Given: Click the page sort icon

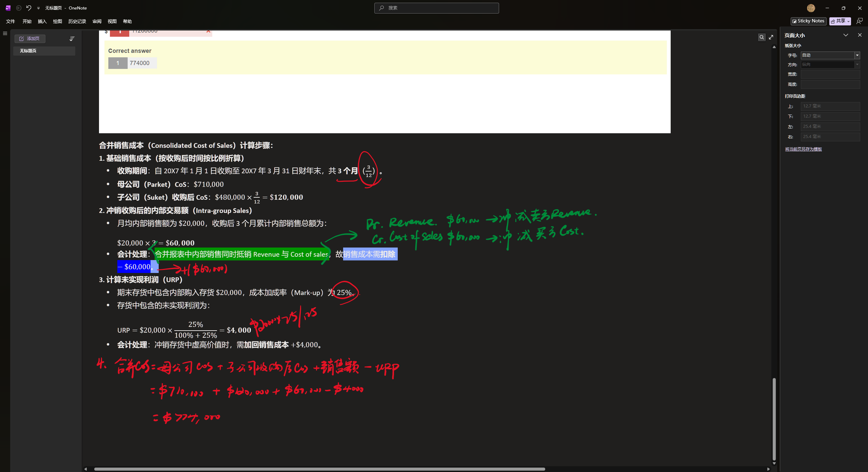Looking at the screenshot, I should click(72, 39).
